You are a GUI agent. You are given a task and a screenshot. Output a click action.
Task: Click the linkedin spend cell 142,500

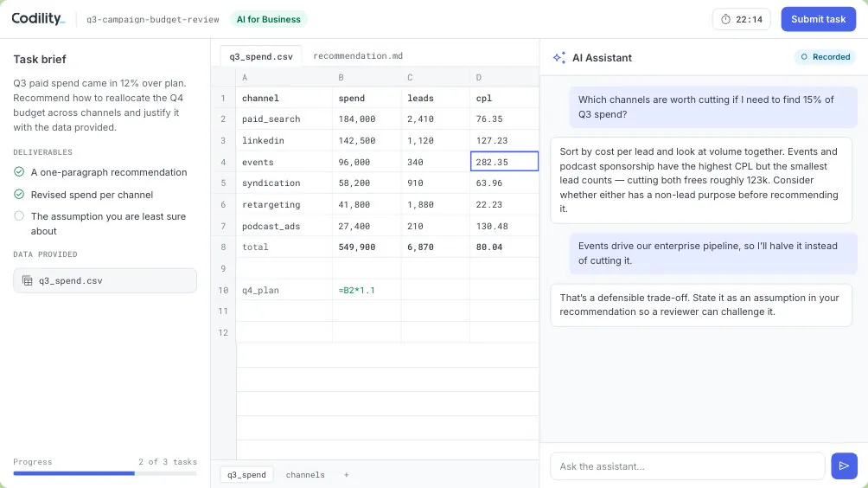[367, 140]
